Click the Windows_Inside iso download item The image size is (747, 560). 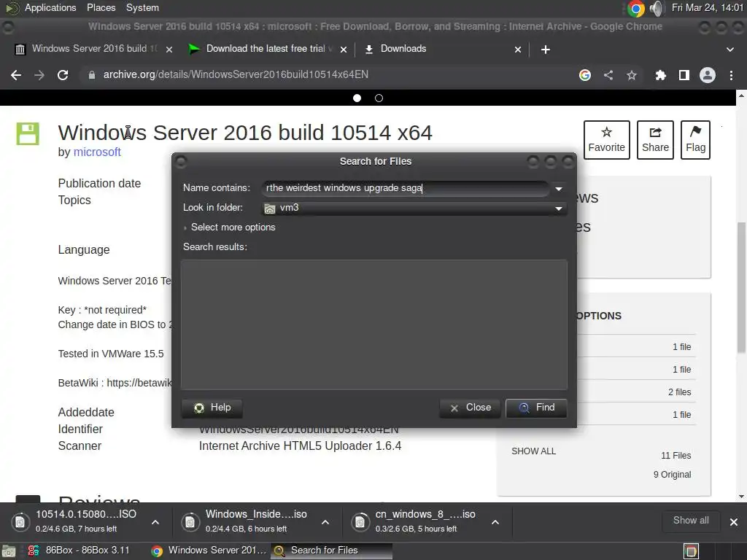click(247, 521)
